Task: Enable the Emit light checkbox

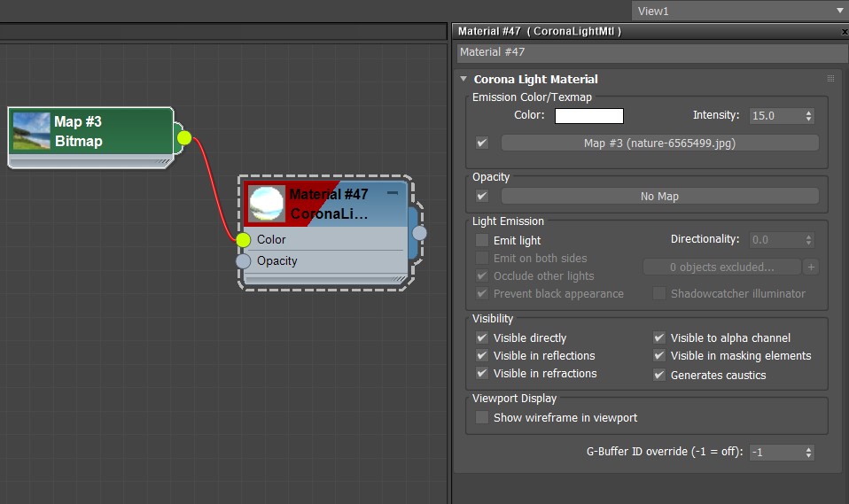Action: pyautogui.click(x=482, y=240)
